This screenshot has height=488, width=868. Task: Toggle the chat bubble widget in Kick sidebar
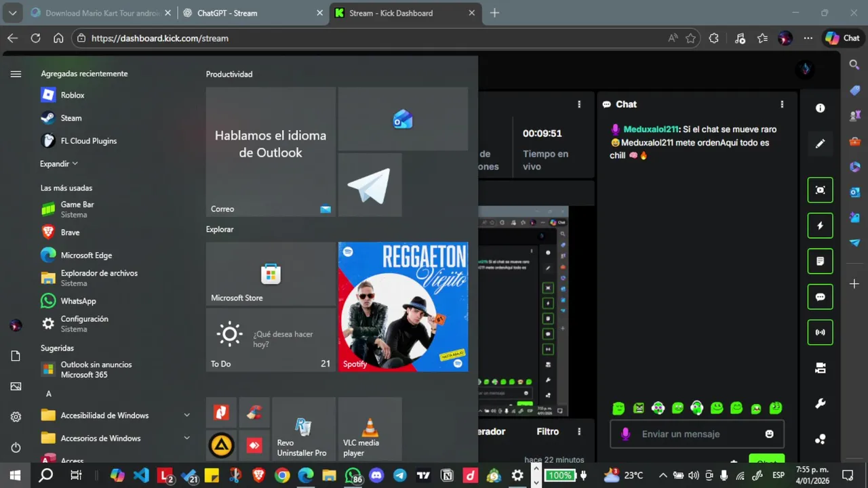tap(820, 297)
